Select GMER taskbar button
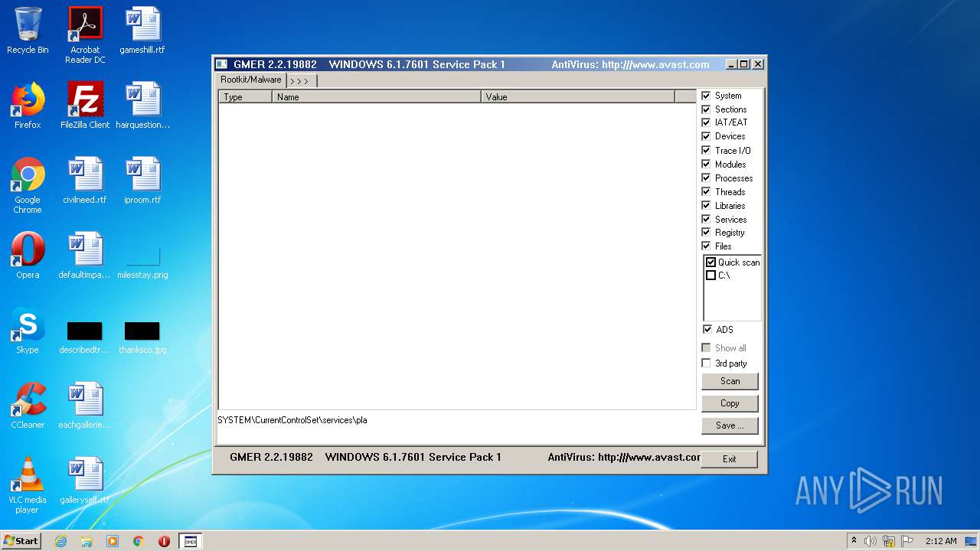The image size is (980, 551). [x=191, y=541]
